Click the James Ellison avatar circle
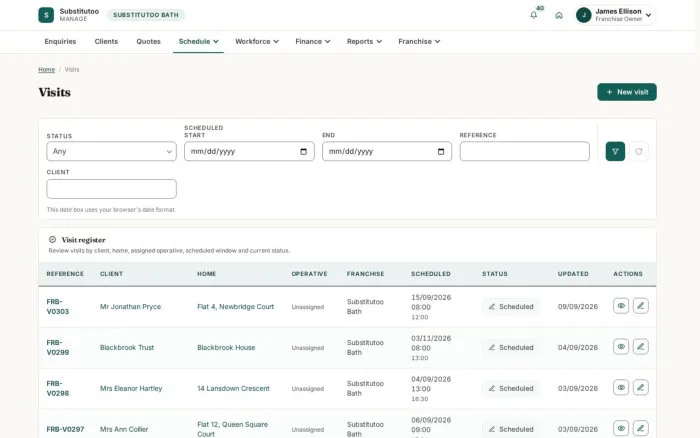Image resolution: width=700 pixels, height=438 pixels. click(583, 15)
